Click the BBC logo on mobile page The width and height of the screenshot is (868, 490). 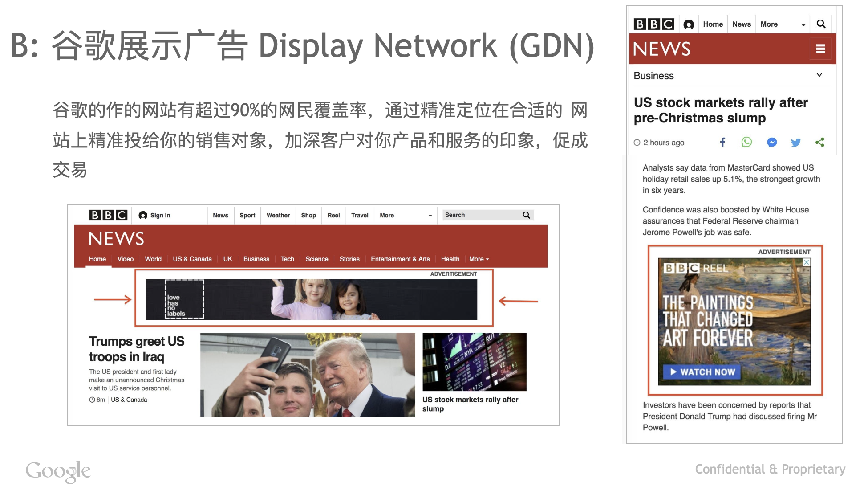(x=654, y=24)
